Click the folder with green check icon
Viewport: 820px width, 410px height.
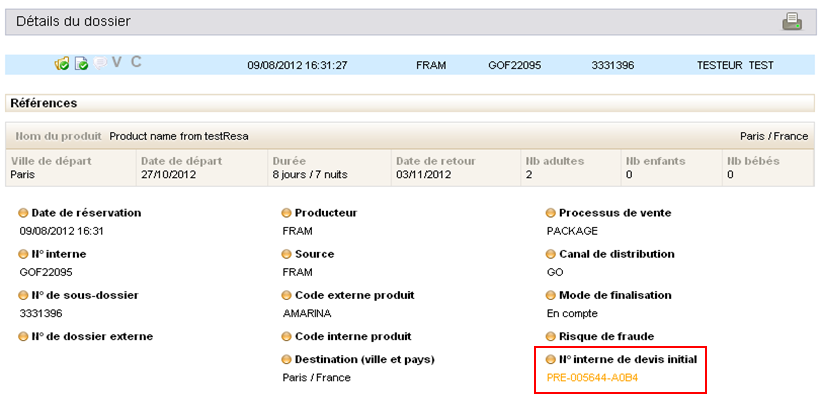click(62, 64)
